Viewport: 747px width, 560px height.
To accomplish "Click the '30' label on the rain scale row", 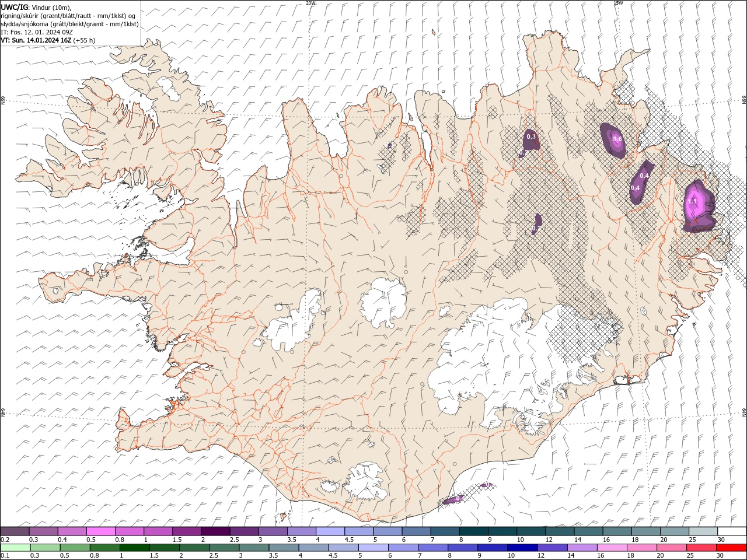I will tap(721, 556).
